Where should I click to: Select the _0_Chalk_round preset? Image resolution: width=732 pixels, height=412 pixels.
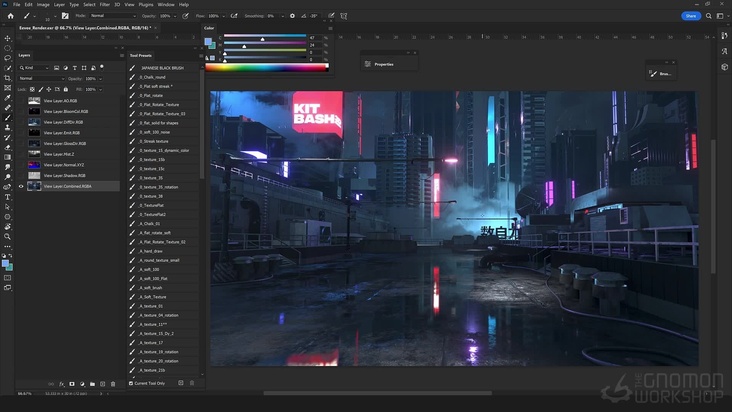pyautogui.click(x=163, y=77)
